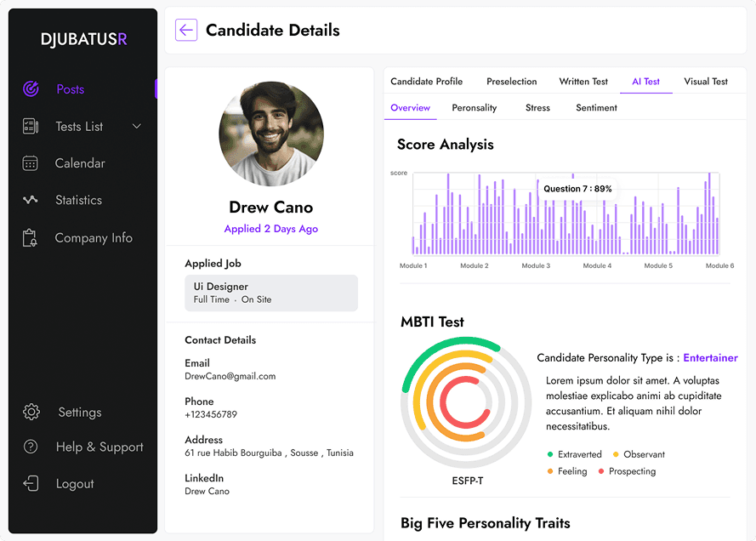756x541 pixels.
Task: Open Posts in the sidebar
Action: [71, 89]
